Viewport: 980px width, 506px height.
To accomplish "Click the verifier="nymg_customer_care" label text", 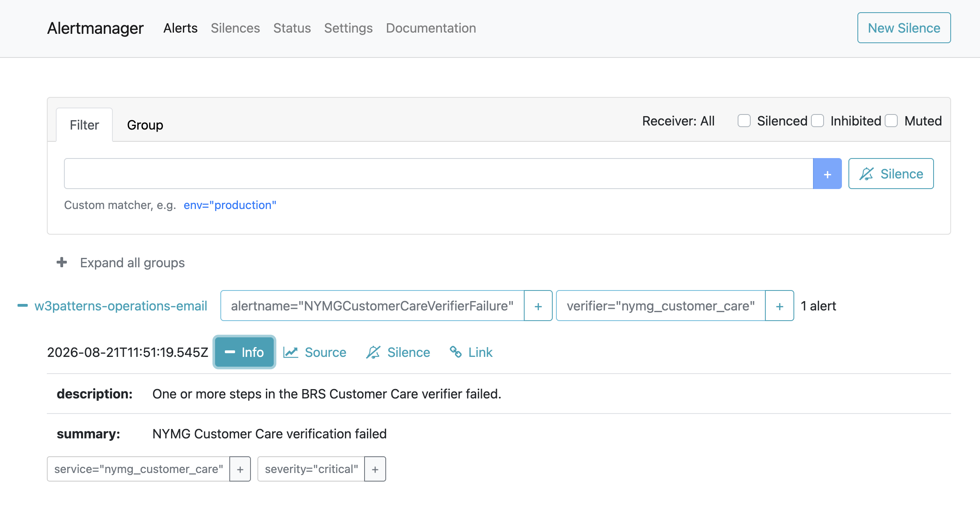I will tap(661, 306).
